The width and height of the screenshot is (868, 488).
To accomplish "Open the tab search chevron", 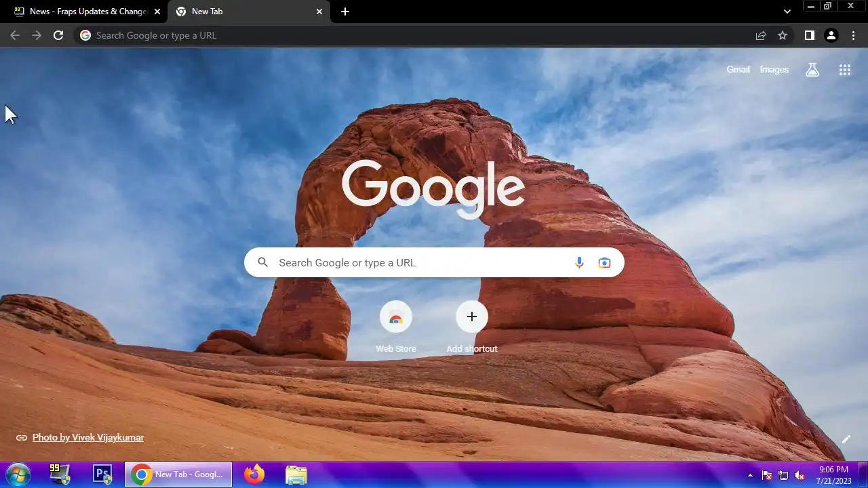I will pyautogui.click(x=787, y=12).
